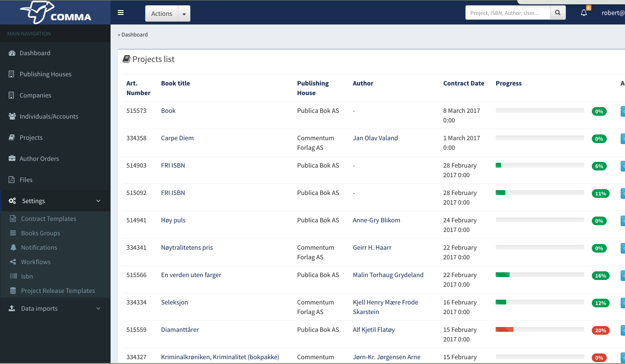Click the Book title column header
The width and height of the screenshot is (625, 364).
coord(175,84)
